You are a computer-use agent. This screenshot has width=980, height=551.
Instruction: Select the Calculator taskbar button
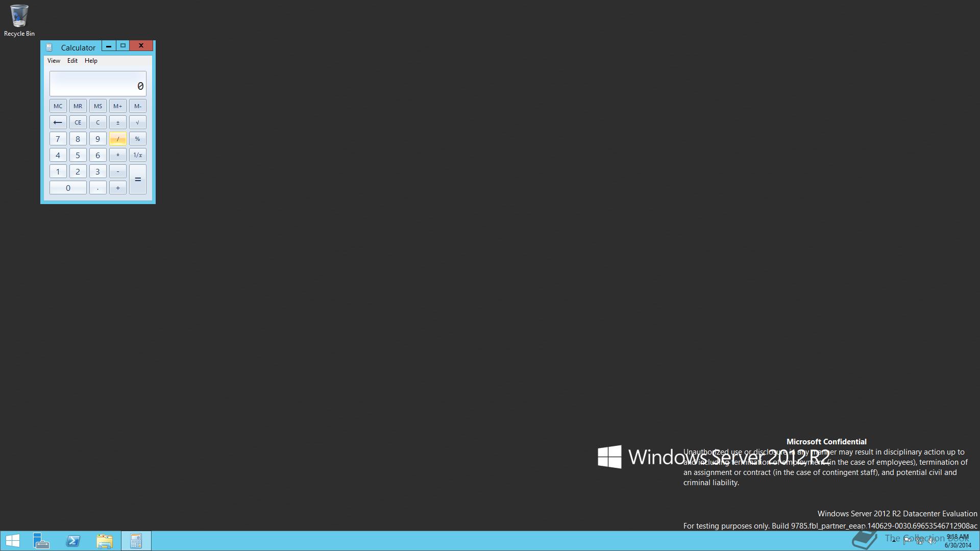136,541
